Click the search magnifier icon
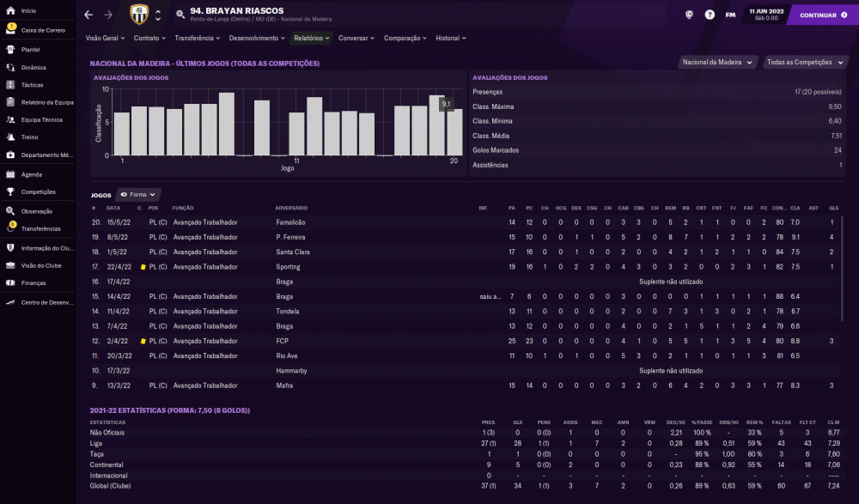Image resolution: width=859 pixels, height=504 pixels. click(x=180, y=15)
